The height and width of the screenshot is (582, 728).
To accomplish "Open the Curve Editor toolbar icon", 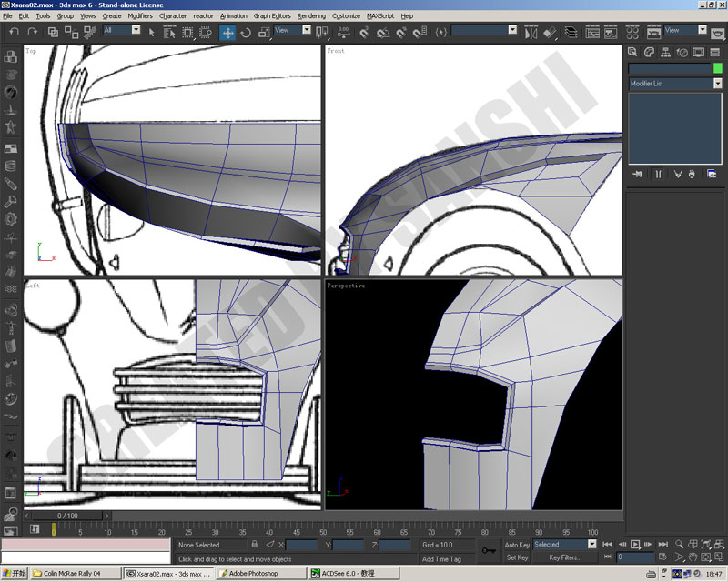I will (x=592, y=33).
